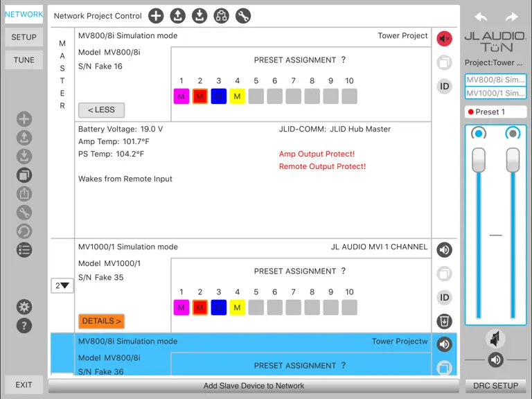
Task: Click the empty preset 5 slot for master
Action: click(256, 96)
